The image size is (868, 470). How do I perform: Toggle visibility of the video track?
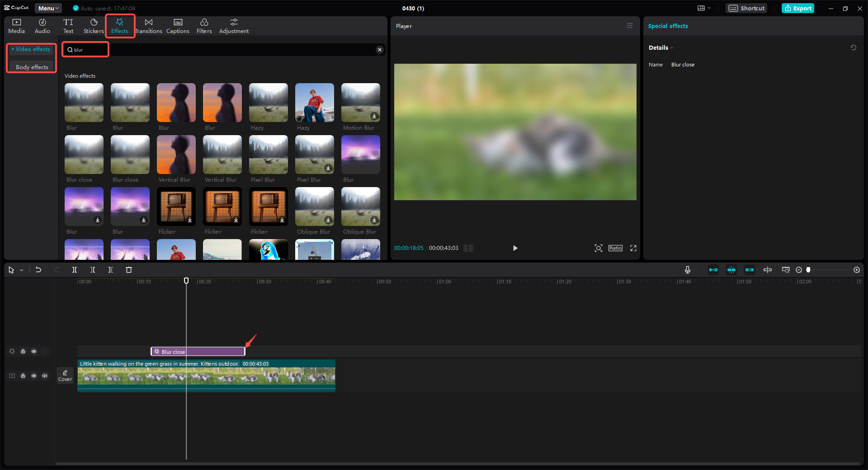(x=33, y=376)
